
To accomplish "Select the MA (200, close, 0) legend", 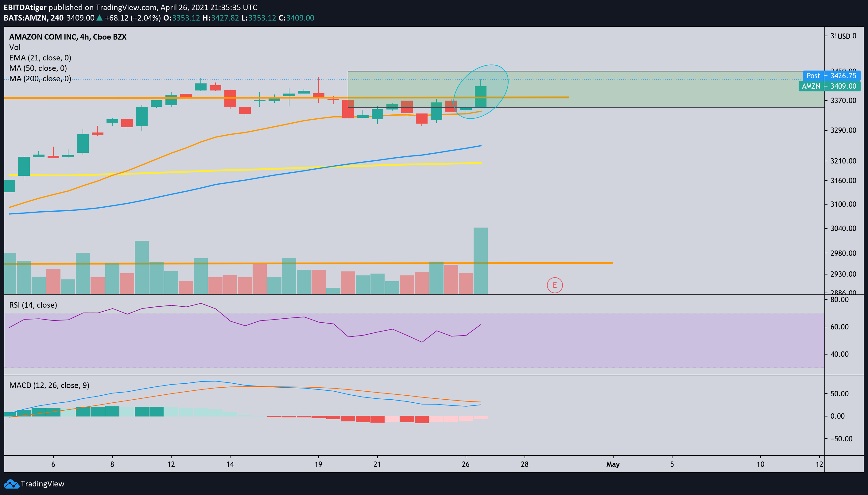I will (x=40, y=79).
